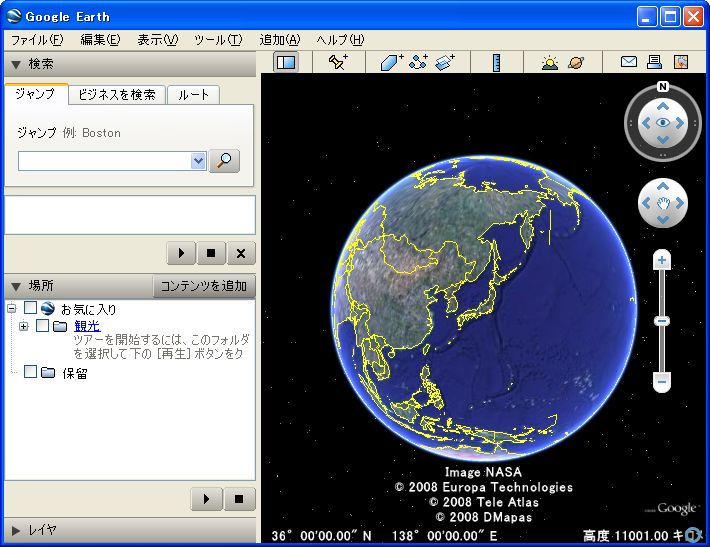Select the お気に入り tree label
The width and height of the screenshot is (710, 547).
coord(89,310)
